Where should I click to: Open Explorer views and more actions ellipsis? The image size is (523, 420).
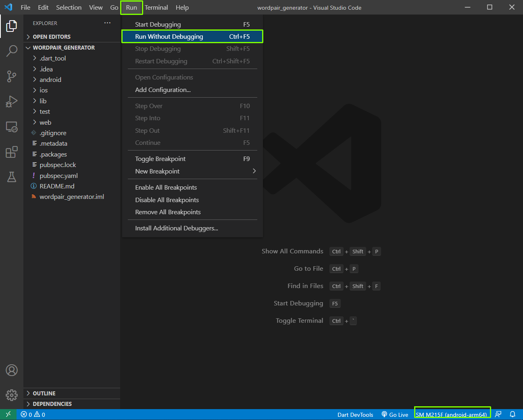(x=107, y=23)
